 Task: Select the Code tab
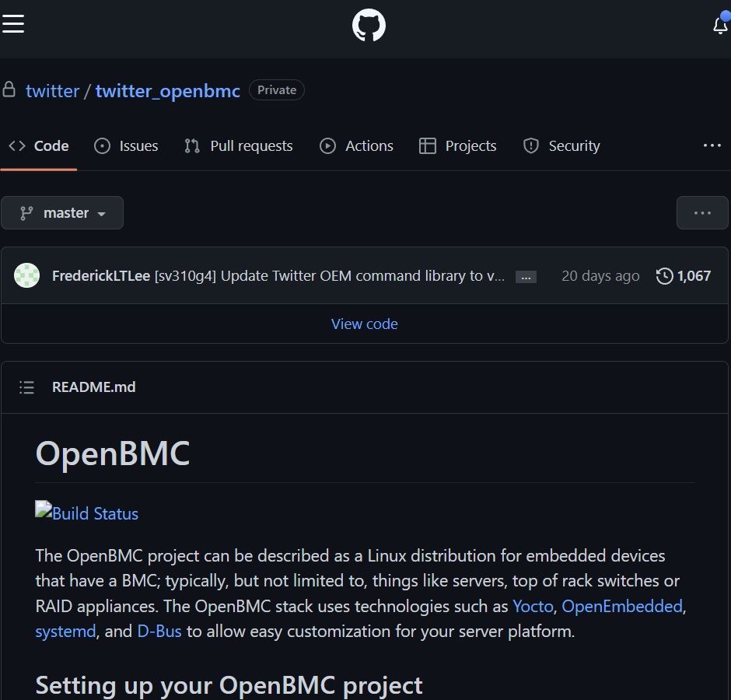pos(39,146)
